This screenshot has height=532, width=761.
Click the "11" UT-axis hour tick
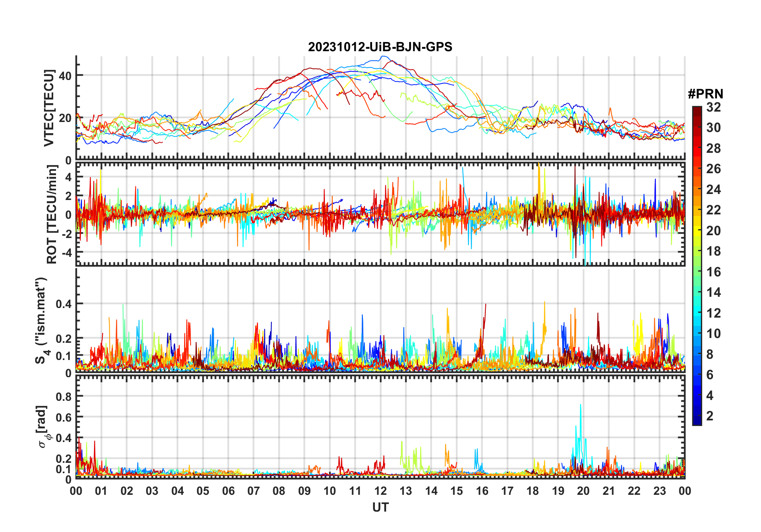pyautogui.click(x=355, y=491)
